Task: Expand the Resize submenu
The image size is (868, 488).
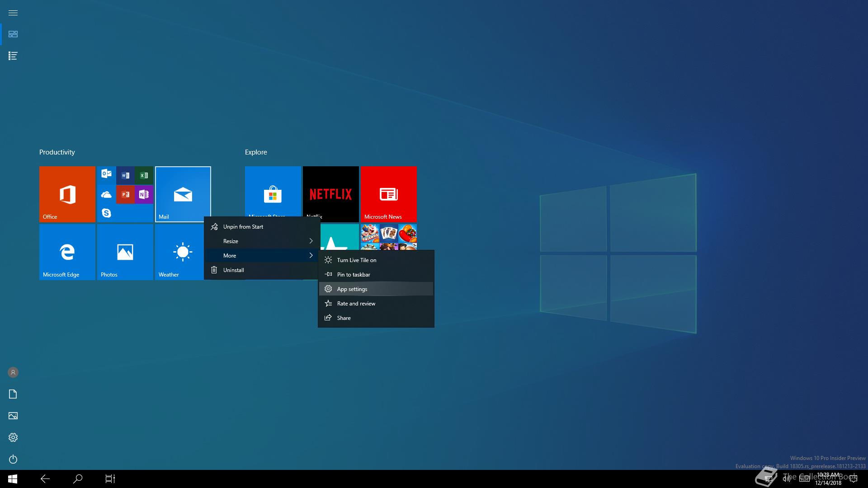Action: tap(262, 241)
